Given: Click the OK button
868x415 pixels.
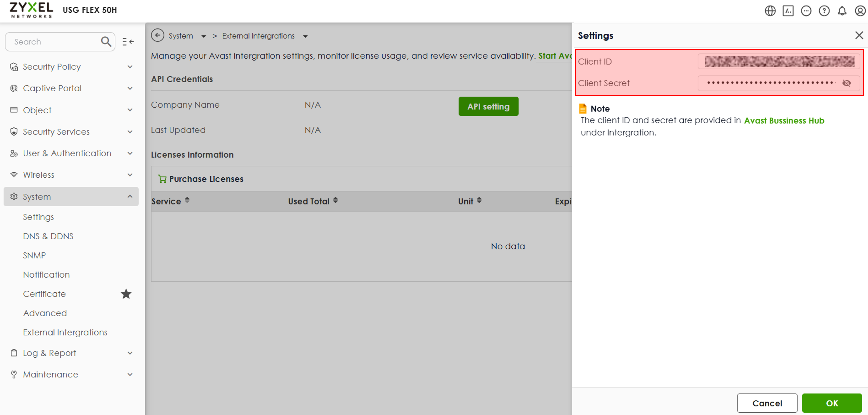Looking at the screenshot, I should (832, 403).
